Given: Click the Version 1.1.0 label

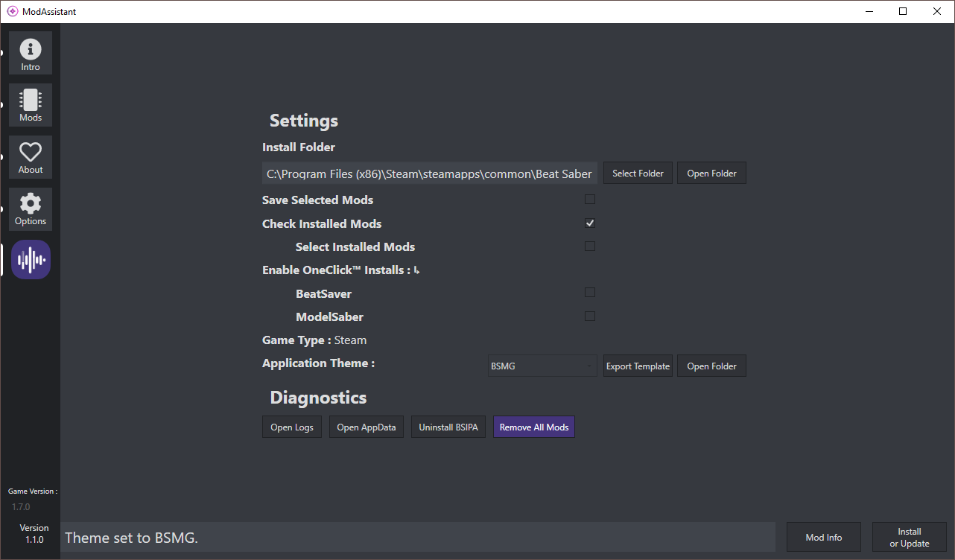Looking at the screenshot, I should [x=34, y=533].
